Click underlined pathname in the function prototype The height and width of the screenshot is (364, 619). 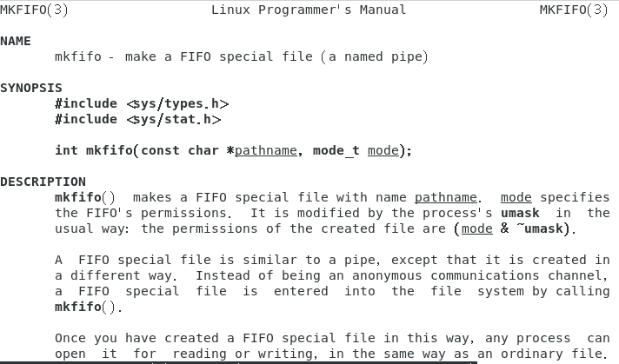point(266,150)
